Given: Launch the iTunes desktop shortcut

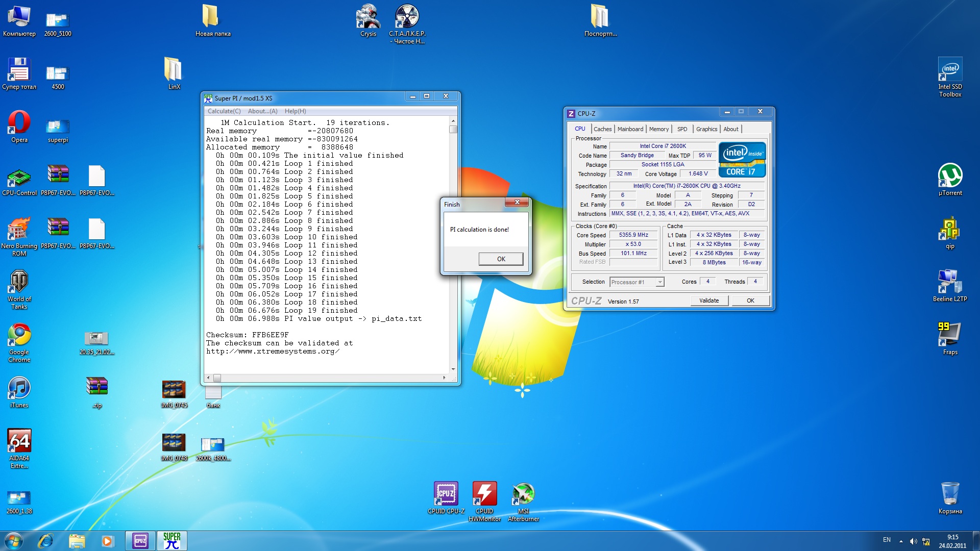Looking at the screenshot, I should (19, 393).
